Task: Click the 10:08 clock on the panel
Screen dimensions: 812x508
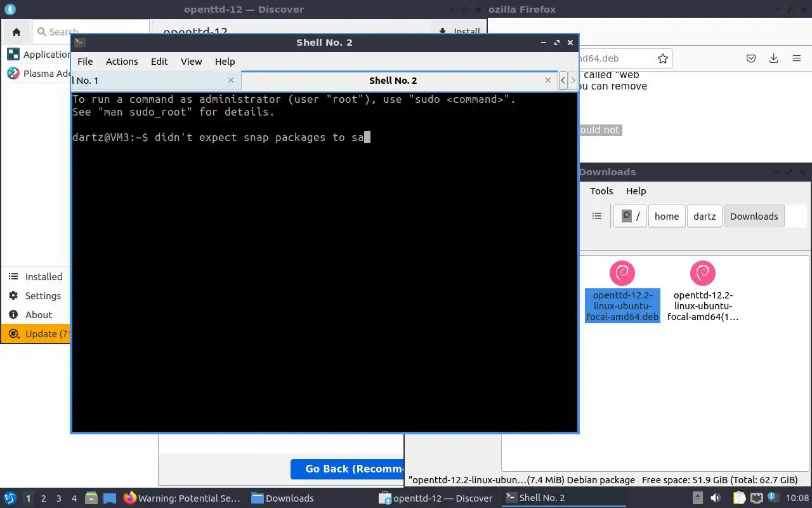Action: pyautogui.click(x=797, y=498)
